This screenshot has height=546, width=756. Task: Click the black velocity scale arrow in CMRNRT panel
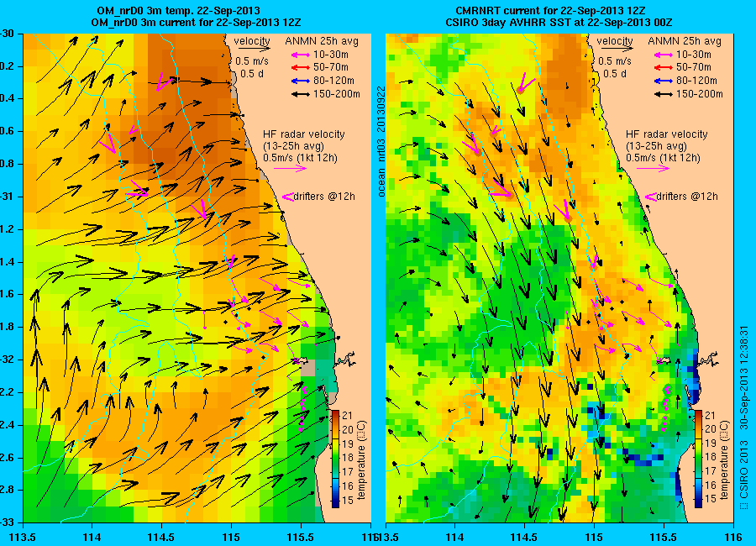(x=617, y=48)
